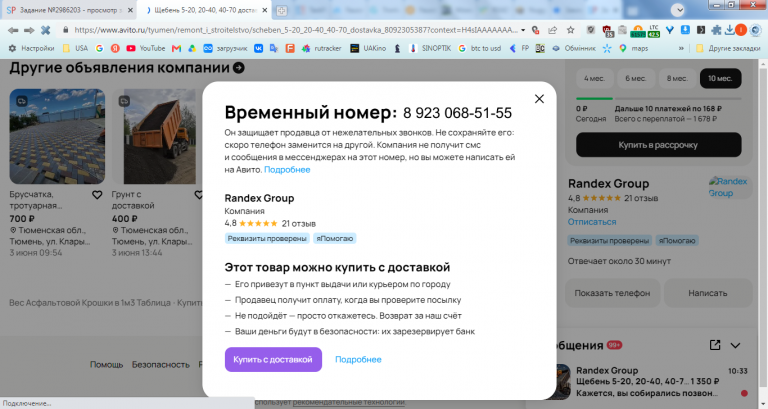Click the share page icon
Image resolution: width=768 pixels, height=409 pixels.
552,30
